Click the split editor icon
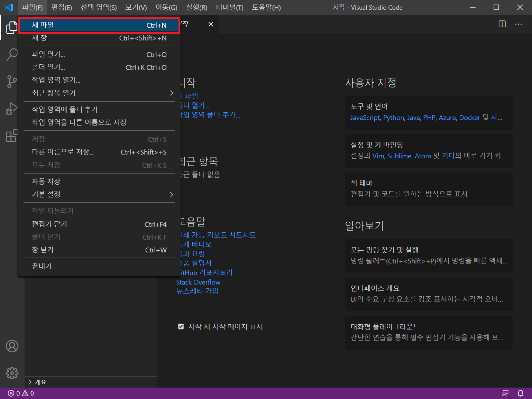Screen dimensions: 532x399 click(x=502, y=24)
